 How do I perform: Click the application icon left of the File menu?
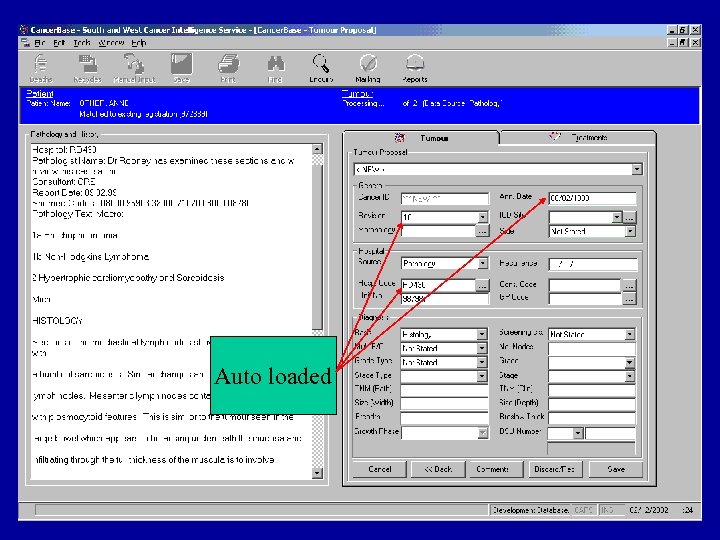pos(26,43)
